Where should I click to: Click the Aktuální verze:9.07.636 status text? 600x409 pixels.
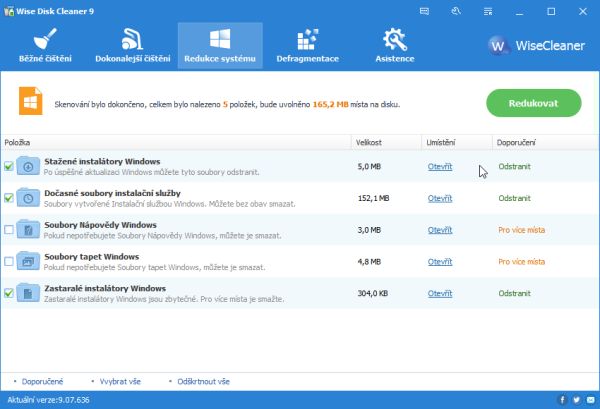coord(48,400)
